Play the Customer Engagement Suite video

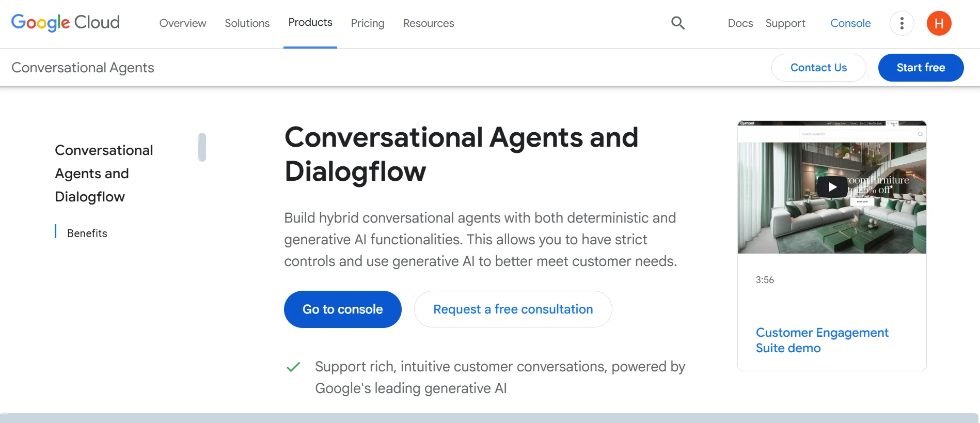pyautogui.click(x=832, y=187)
